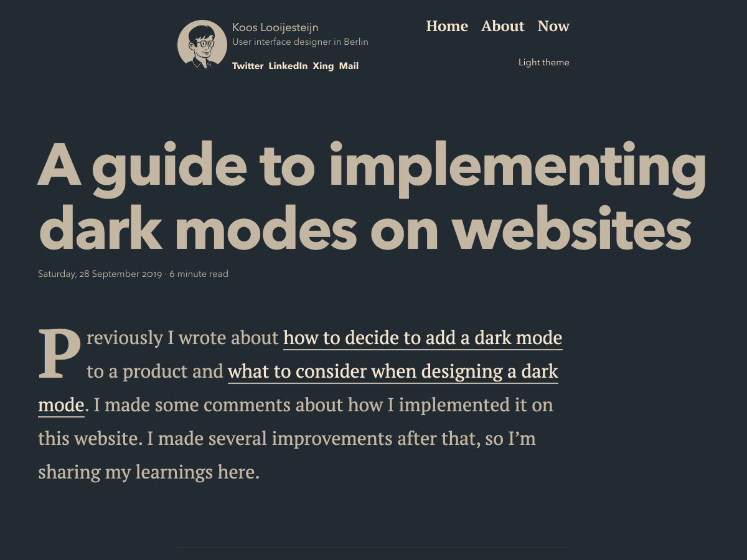
Task: Open the About navigation item
Action: (503, 26)
